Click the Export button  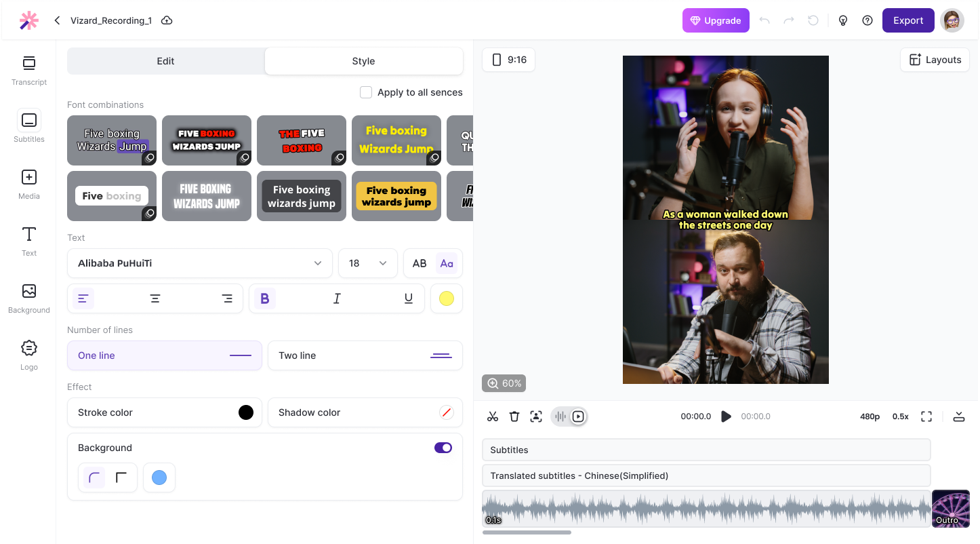(908, 20)
